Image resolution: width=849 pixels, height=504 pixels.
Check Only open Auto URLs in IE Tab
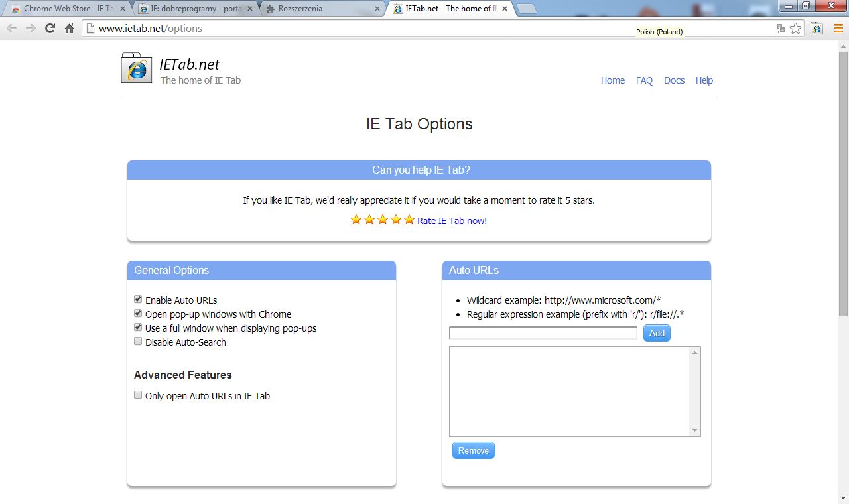coord(138,395)
